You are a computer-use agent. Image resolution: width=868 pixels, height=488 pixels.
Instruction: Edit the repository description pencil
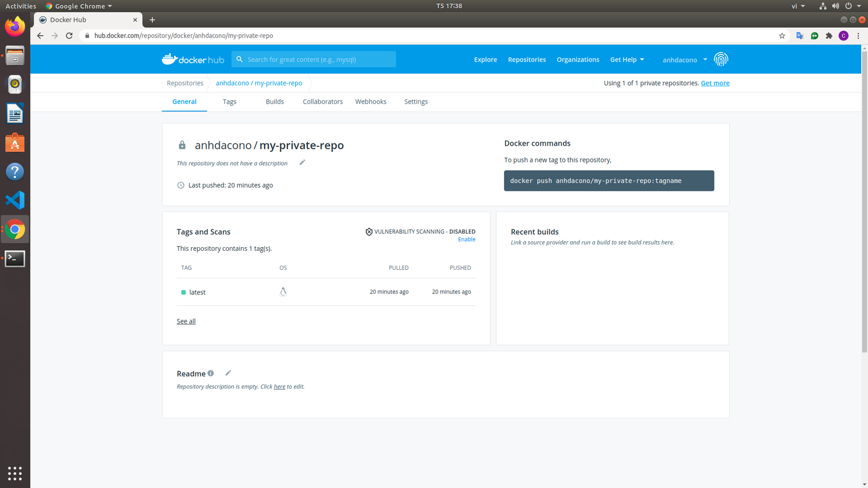pyautogui.click(x=302, y=162)
